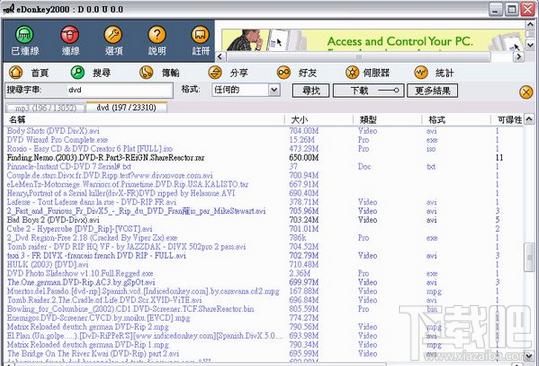
Task: Select Bad Boys 2 (DVD-Divx).avi row
Action: pos(265,220)
